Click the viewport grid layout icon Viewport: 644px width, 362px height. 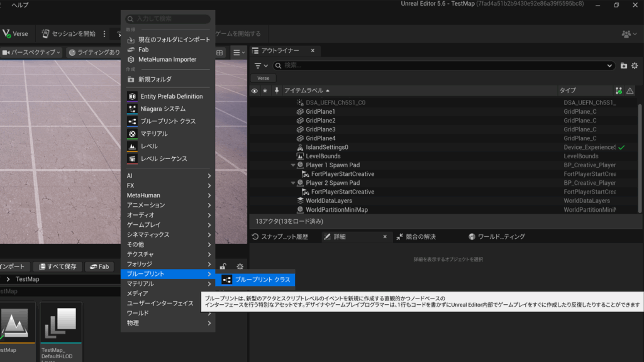point(219,53)
